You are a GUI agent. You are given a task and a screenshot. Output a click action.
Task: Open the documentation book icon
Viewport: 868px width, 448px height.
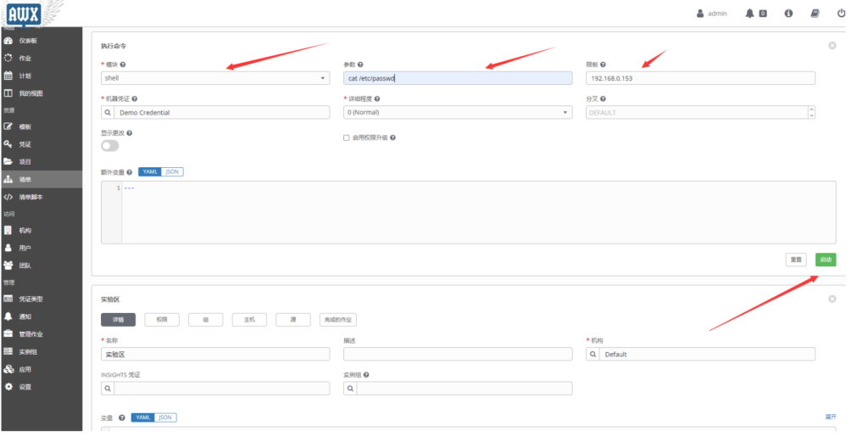815,14
